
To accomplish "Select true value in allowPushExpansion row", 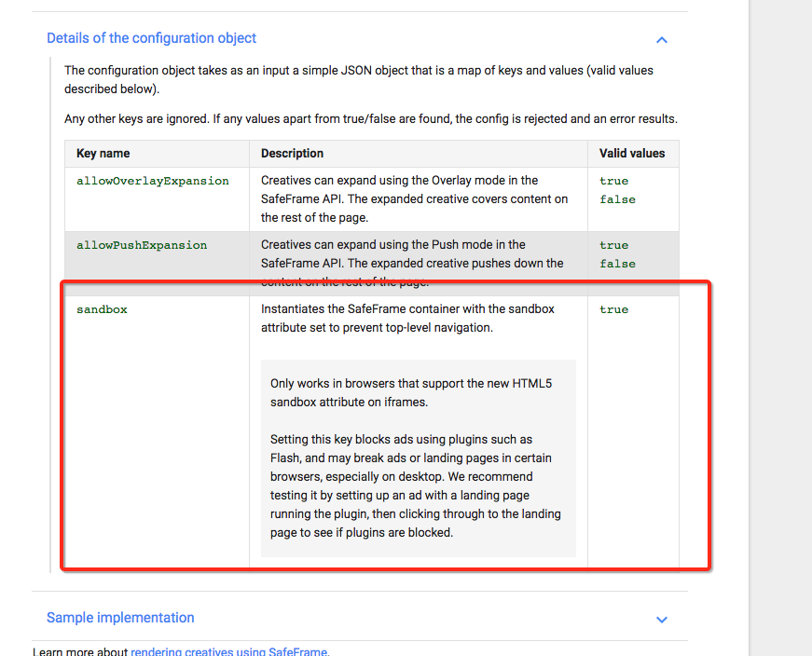I will pos(613,245).
